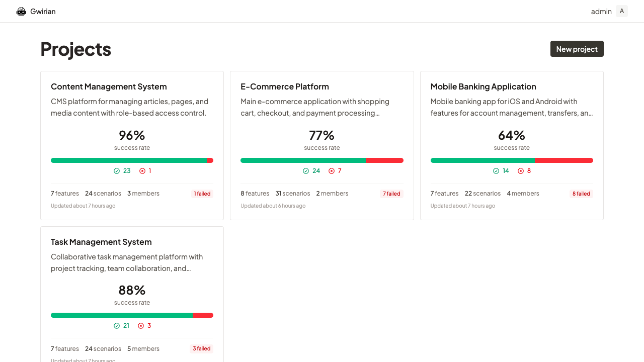This screenshot has width=644, height=362.
Task: Click the Gwirian brand name in header
Action: 43,12
